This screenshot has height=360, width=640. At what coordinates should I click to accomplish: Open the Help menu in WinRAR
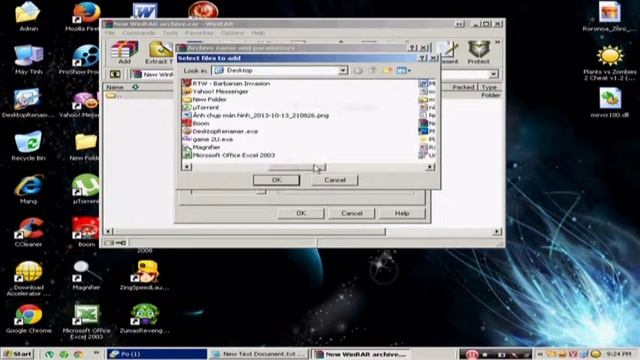[x=258, y=33]
